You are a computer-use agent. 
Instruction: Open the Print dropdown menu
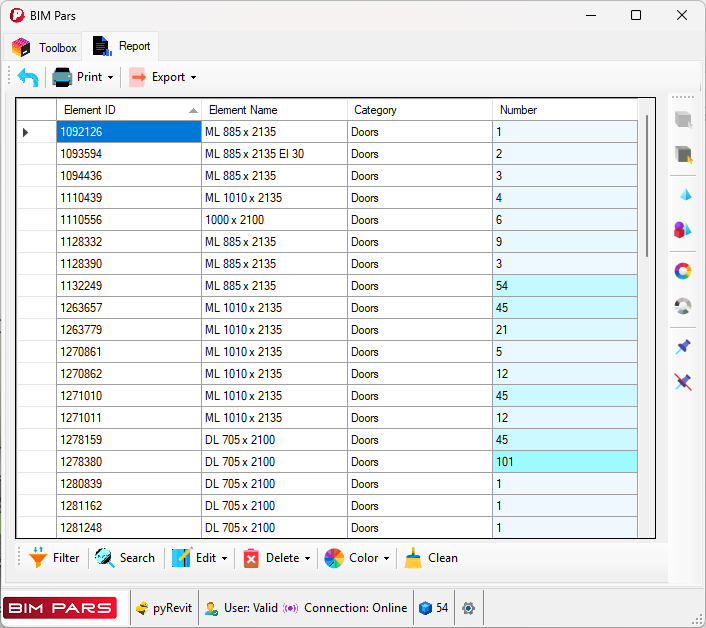pyautogui.click(x=83, y=77)
